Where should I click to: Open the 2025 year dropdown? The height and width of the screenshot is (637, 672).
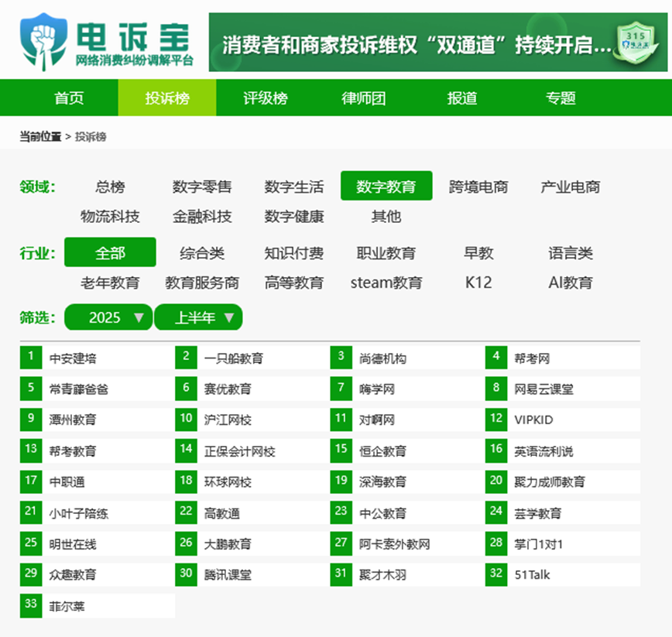(108, 317)
